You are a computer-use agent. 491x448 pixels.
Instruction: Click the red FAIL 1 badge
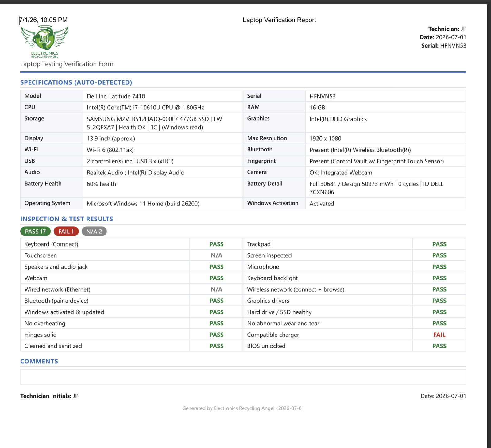(x=66, y=232)
